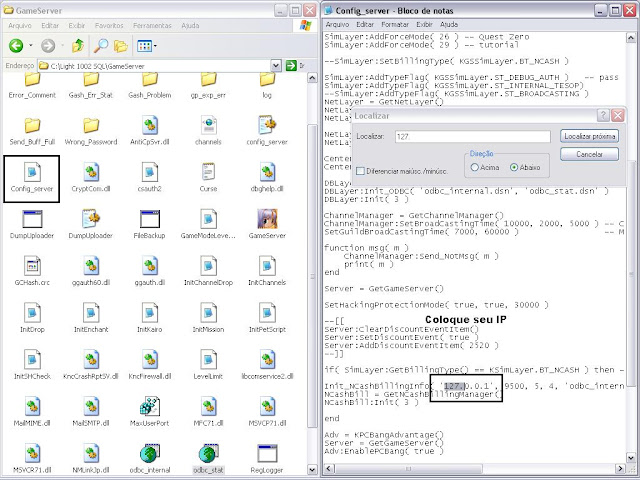The height and width of the screenshot is (480, 640).
Task: Open Exibir menu in Bloco de notas
Action: [424, 24]
